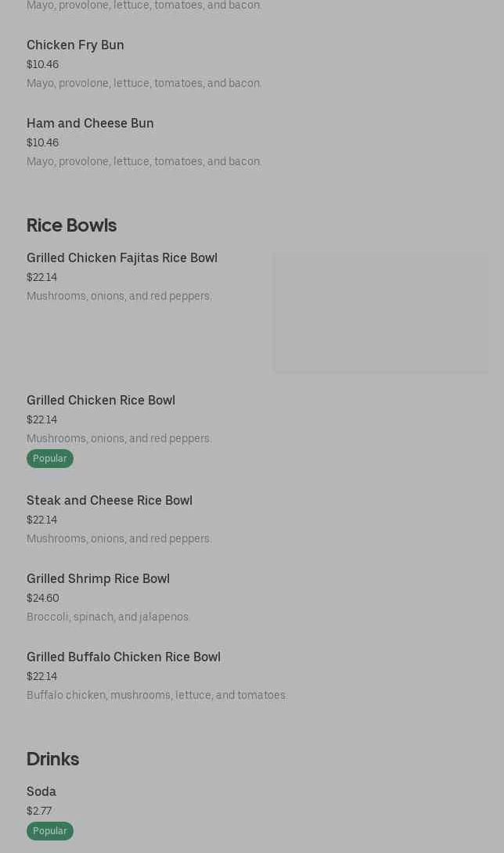This screenshot has height=853, width=504.
Task: Click the broccoli, spinach, and jalapenos description
Action: (x=109, y=617)
